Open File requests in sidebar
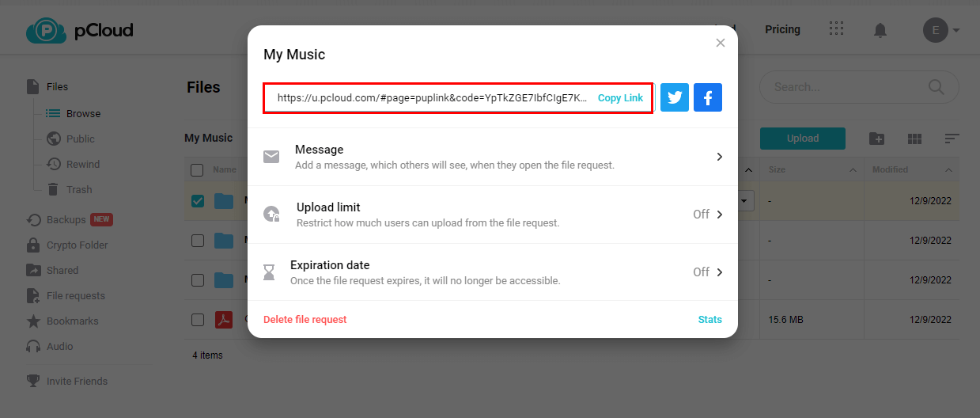 [x=75, y=296]
